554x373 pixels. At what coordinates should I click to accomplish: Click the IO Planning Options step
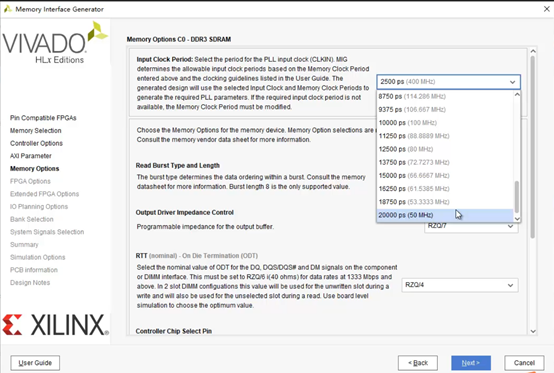pyautogui.click(x=39, y=207)
